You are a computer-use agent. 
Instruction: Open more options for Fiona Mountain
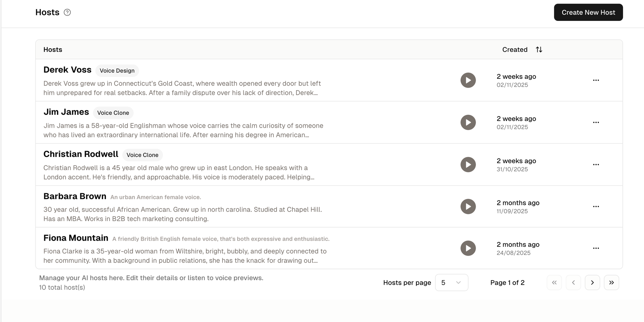pyautogui.click(x=596, y=248)
